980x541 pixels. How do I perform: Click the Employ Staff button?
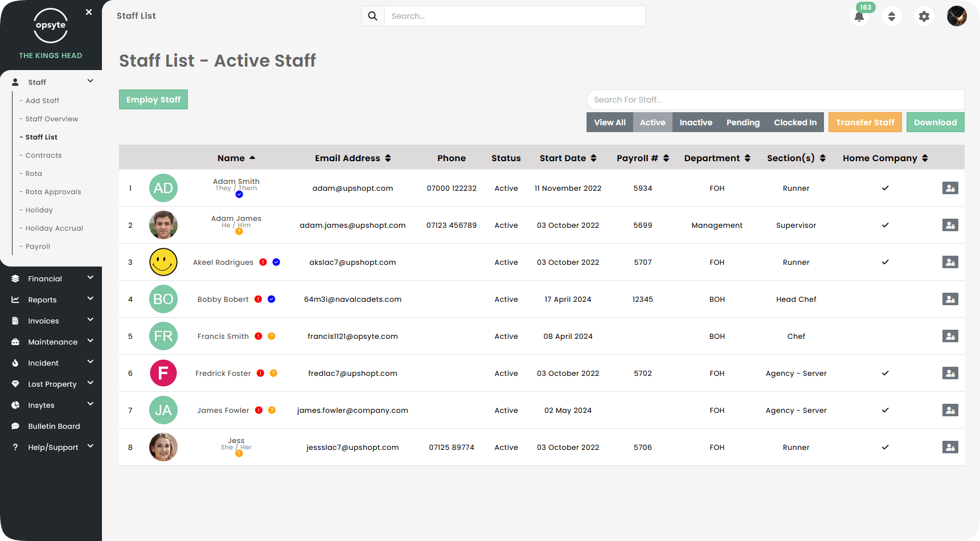tap(153, 100)
